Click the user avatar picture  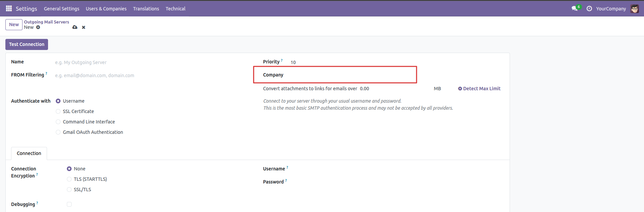coord(634,9)
